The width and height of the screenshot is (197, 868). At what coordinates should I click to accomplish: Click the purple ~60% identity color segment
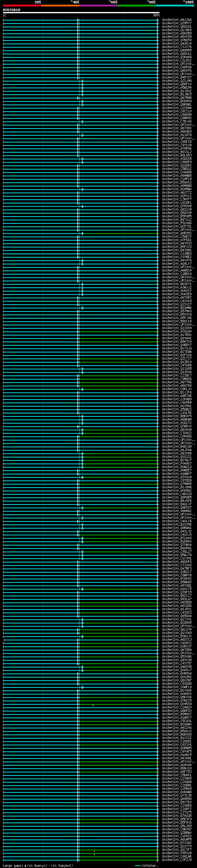[99, 6]
